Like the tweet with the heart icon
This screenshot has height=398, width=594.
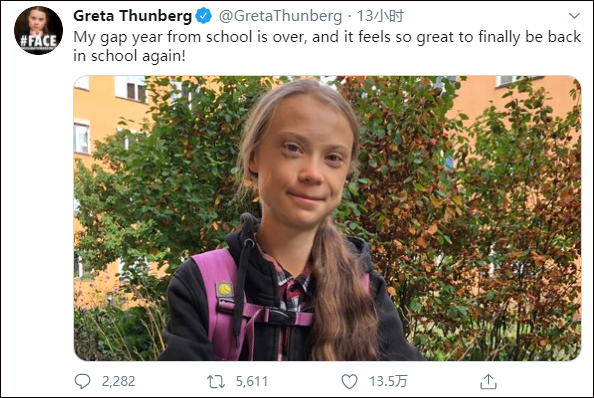click(349, 381)
